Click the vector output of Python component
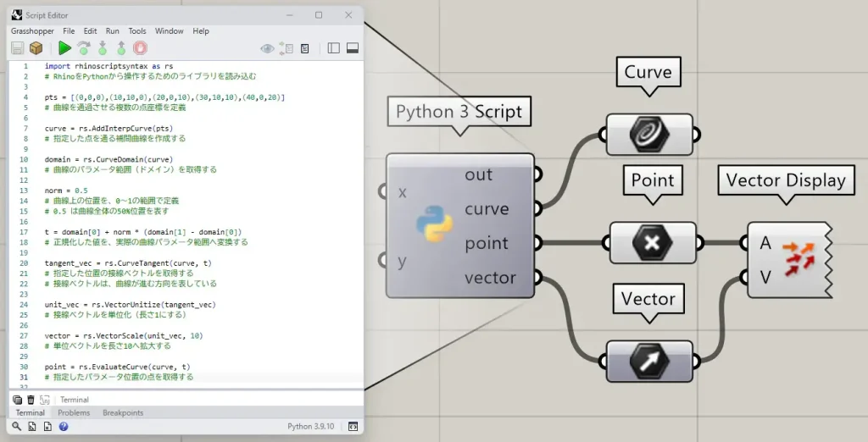 [490, 278]
